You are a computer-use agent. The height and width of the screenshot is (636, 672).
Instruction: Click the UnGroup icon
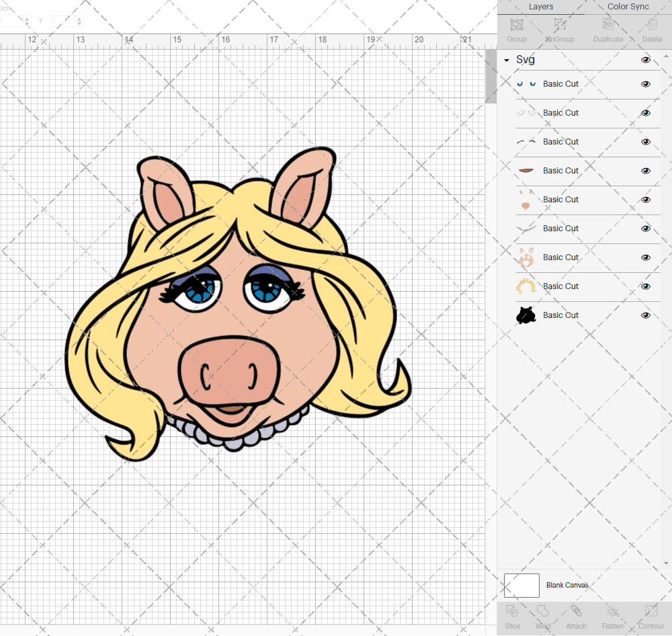[559, 24]
